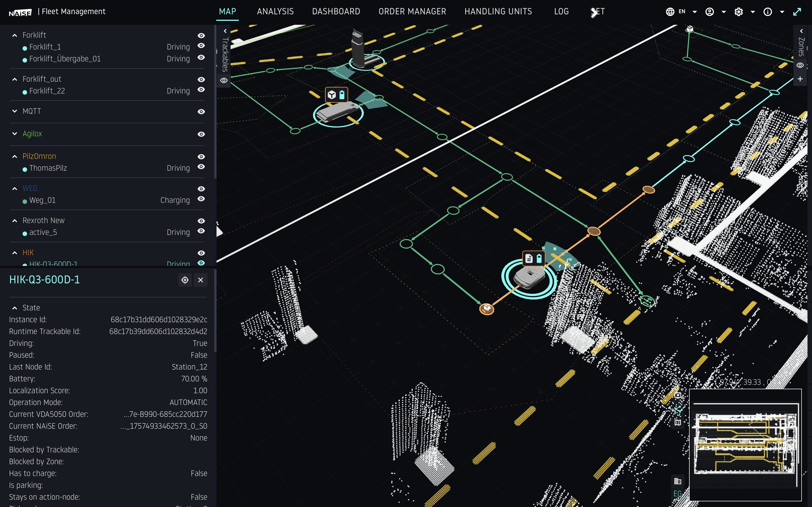Center view on HIK-Q3-600D-1 target icon
The image size is (812, 507).
coord(185,280)
